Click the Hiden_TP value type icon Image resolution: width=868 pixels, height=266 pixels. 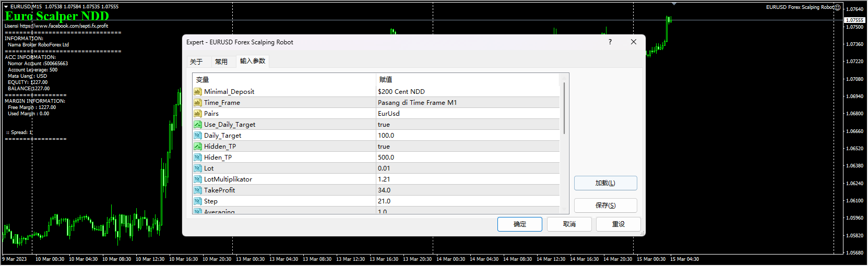(x=198, y=158)
